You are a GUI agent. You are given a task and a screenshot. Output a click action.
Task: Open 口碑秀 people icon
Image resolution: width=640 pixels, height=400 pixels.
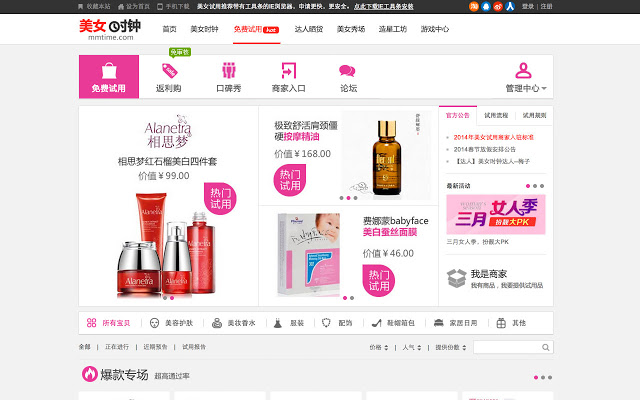pos(229,71)
